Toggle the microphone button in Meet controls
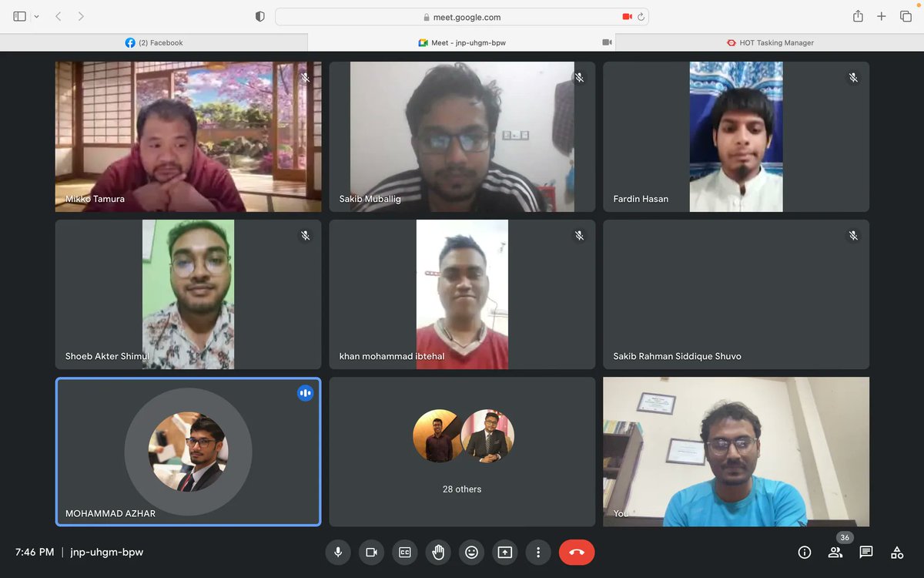This screenshot has height=578, width=924. pyautogui.click(x=337, y=552)
